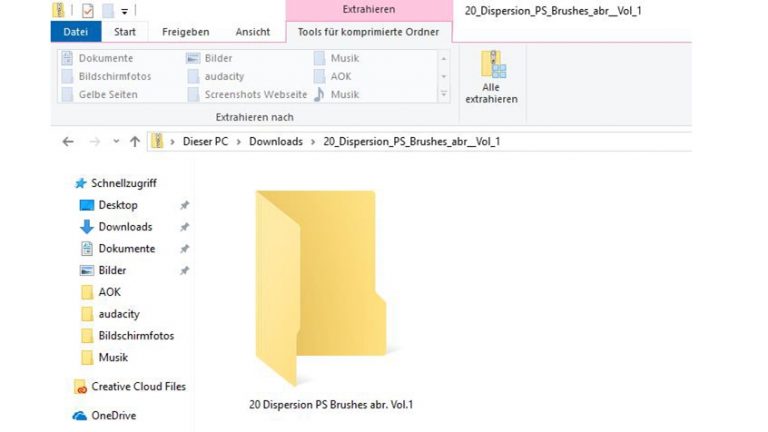768x432 pixels.
Task: Click the pin icon next to Downloads
Action: coord(184,227)
